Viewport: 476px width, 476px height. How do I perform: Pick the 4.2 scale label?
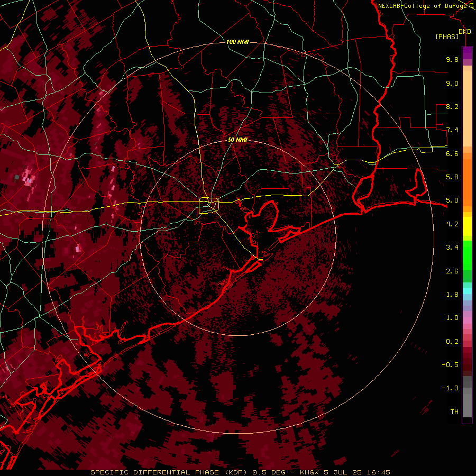tap(452, 224)
